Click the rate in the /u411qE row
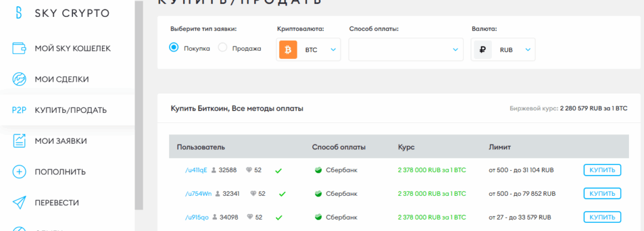Image resolution: width=644 pixels, height=231 pixels. [x=432, y=170]
